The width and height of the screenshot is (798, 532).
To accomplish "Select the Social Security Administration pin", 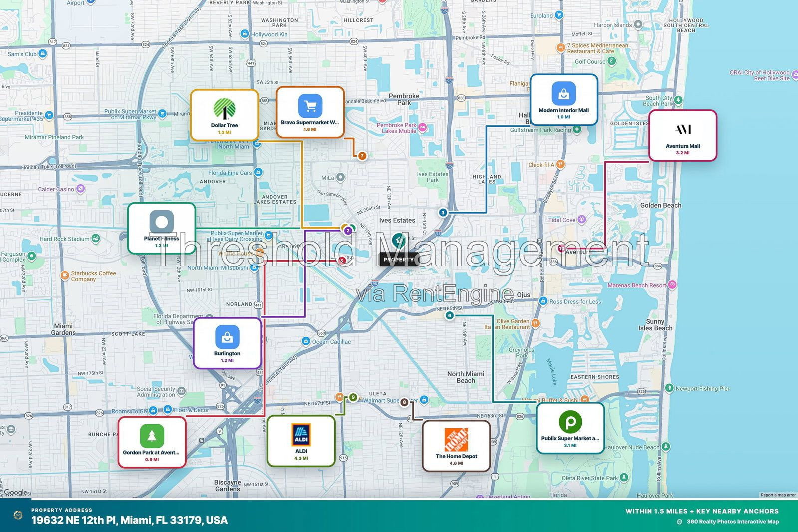I will pos(182,392).
